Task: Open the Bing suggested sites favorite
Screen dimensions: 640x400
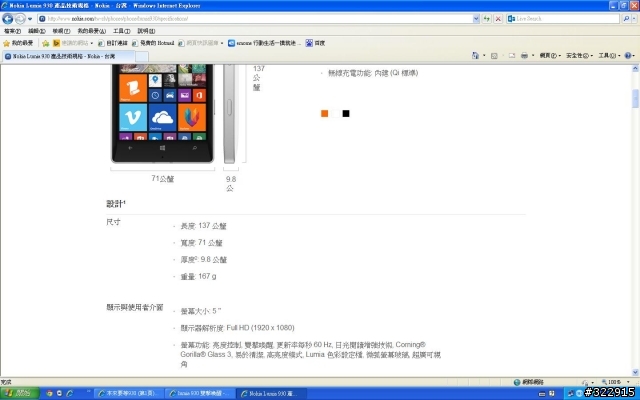Action: tap(73, 43)
